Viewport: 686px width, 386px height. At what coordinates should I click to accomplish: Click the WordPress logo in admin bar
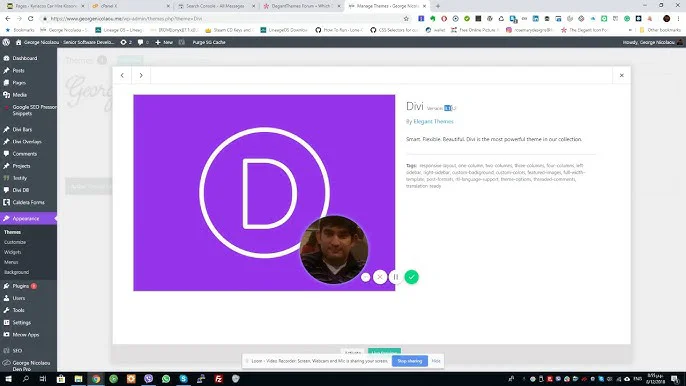pyautogui.click(x=6, y=42)
